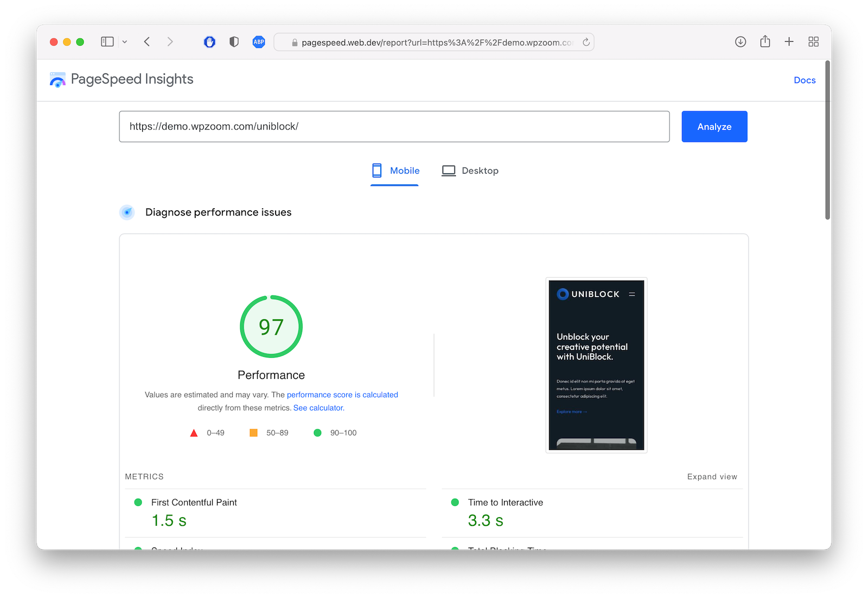Image resolution: width=868 pixels, height=598 pixels.
Task: Click the Time to Interactive metric label
Action: pos(506,503)
